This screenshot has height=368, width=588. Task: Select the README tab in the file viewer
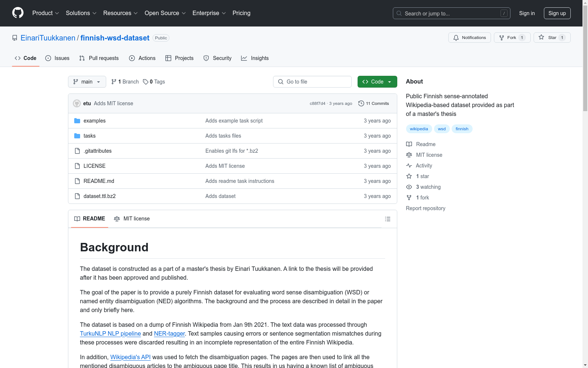[x=90, y=219]
